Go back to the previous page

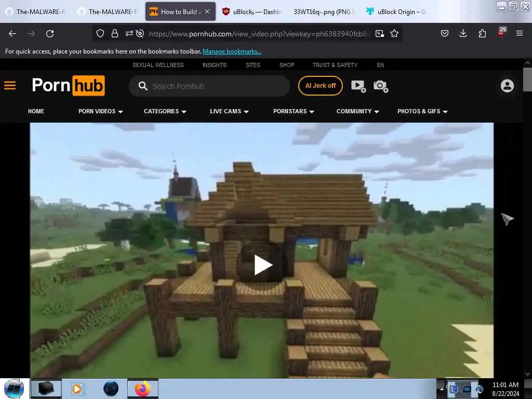(x=12, y=34)
